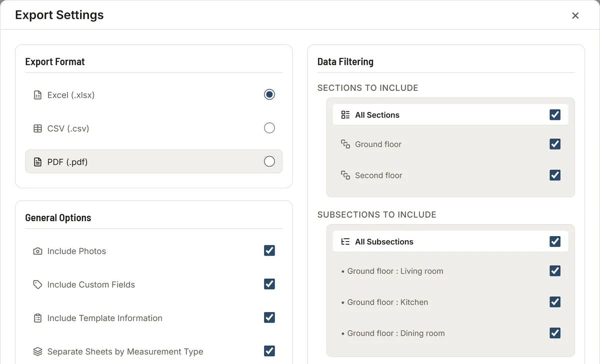Viewport: 600px width, 364px height.
Task: Click the PDF (.pdf) label
Action: [67, 162]
